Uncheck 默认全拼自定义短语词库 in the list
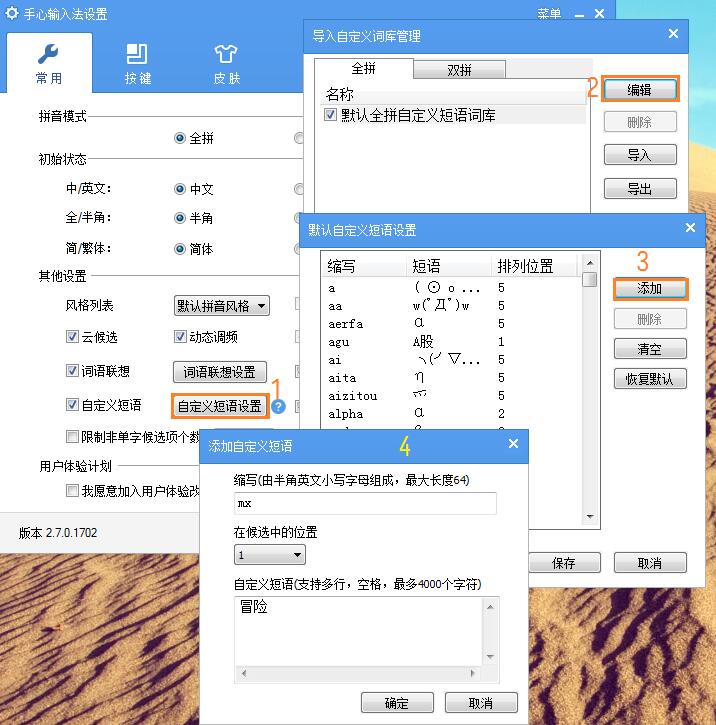 (331, 115)
